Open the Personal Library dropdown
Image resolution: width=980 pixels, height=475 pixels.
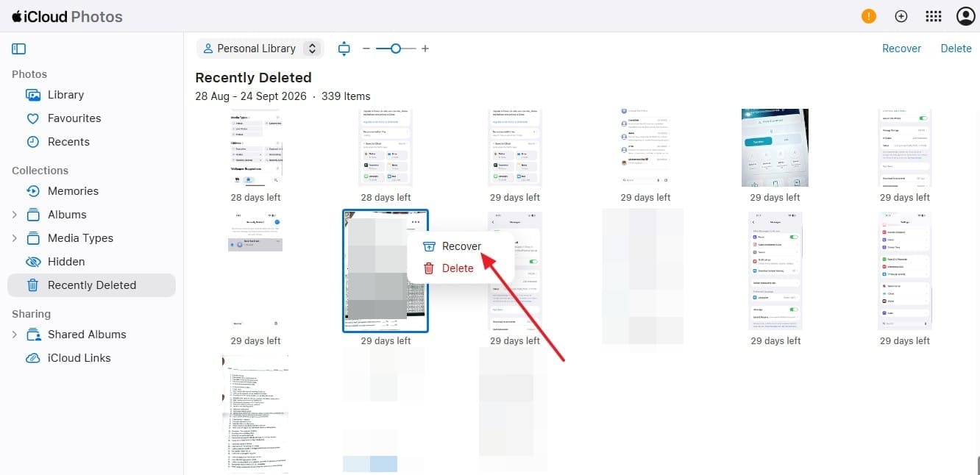coord(260,49)
